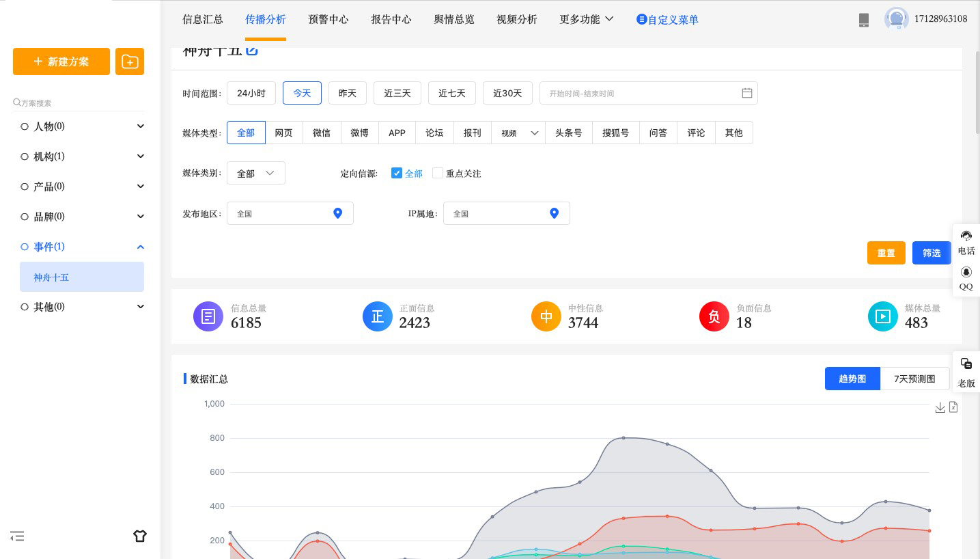Export chart data to Excel icon

[953, 407]
